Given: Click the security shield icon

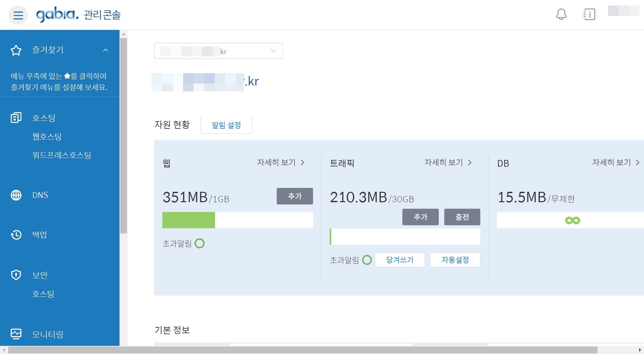Looking at the screenshot, I should [x=16, y=275].
